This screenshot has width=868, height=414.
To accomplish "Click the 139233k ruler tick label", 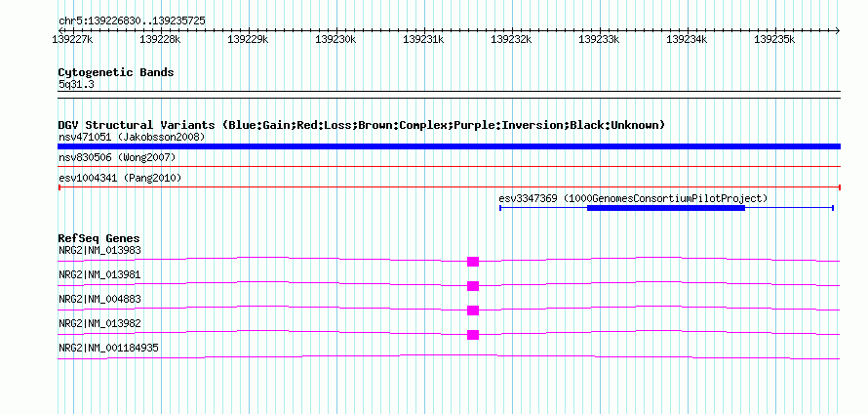I will (599, 39).
